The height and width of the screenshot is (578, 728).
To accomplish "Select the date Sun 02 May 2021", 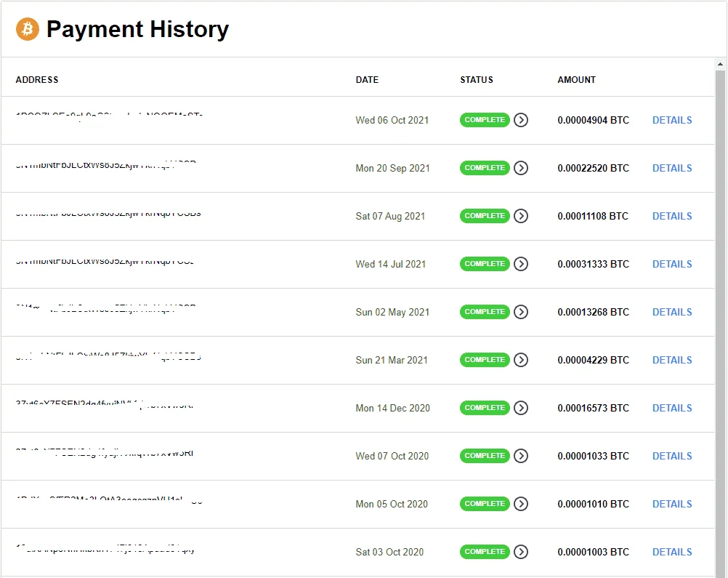I will coord(392,312).
